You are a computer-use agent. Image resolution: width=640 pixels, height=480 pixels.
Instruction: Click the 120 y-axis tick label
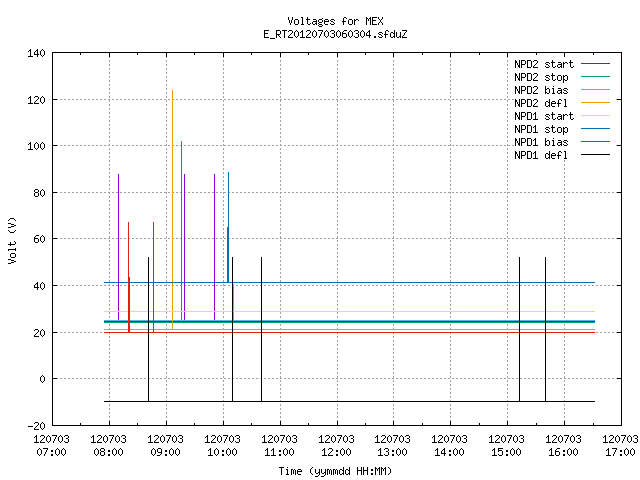[x=36, y=100]
